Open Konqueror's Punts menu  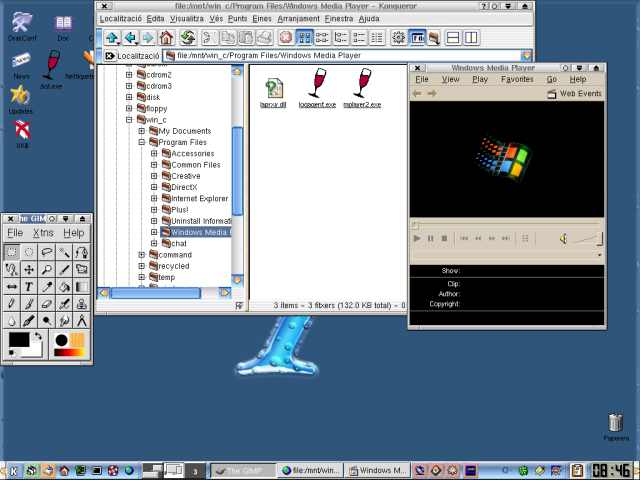(238, 19)
